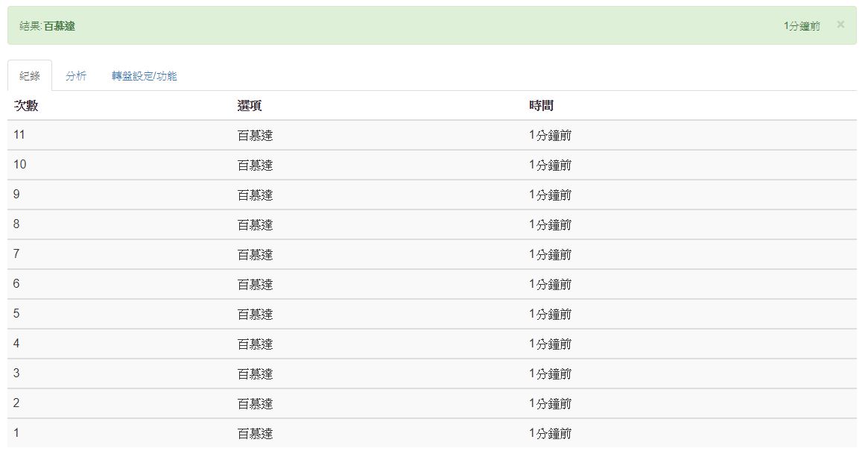
Task: Click 百慕達 option in row 11
Action: [256, 136]
